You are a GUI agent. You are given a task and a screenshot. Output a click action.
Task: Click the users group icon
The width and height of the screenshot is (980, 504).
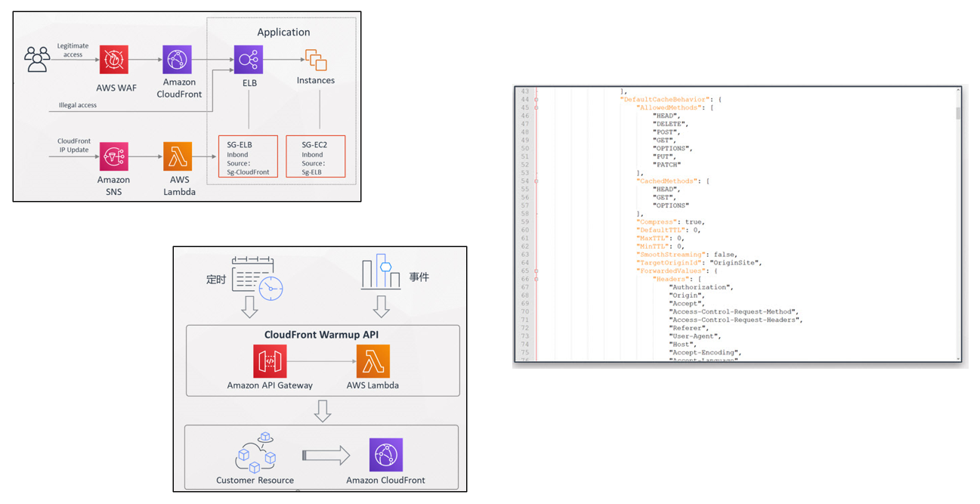37,59
